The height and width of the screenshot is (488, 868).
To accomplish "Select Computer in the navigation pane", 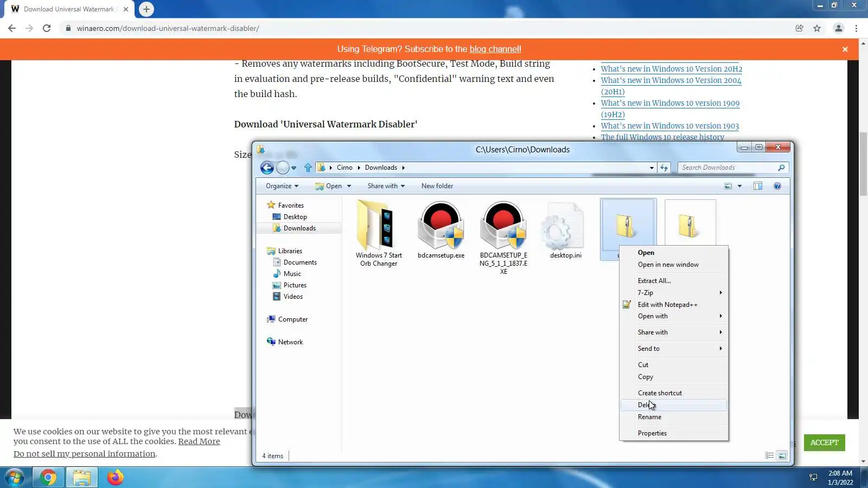I will click(293, 319).
